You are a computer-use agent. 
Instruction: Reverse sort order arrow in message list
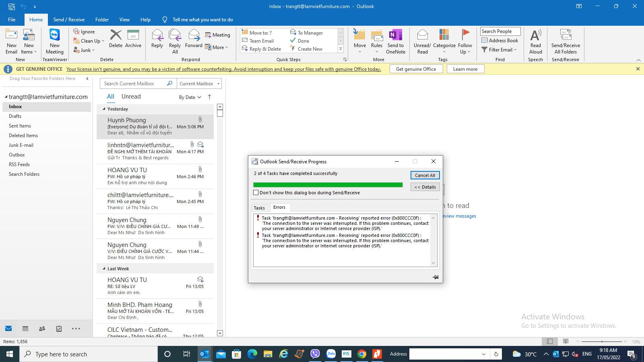coord(209,97)
